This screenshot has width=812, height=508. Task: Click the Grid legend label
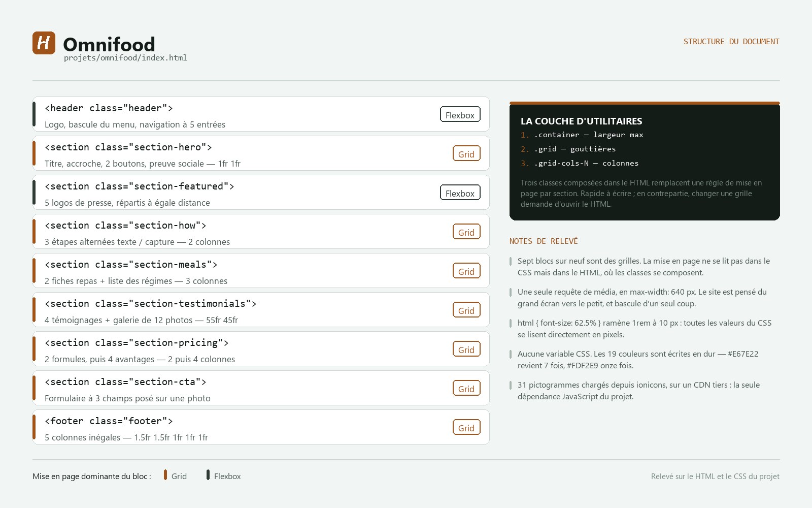coord(179,477)
